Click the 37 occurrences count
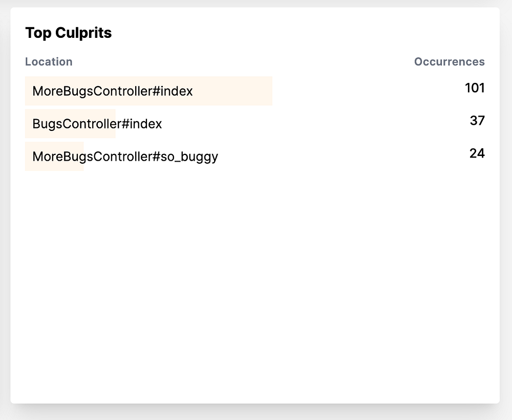This screenshot has width=512, height=420. point(477,121)
